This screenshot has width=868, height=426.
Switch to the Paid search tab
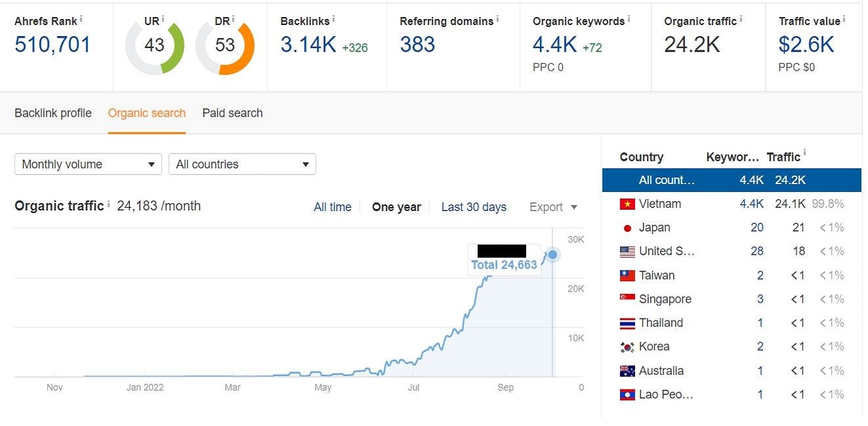click(x=232, y=113)
